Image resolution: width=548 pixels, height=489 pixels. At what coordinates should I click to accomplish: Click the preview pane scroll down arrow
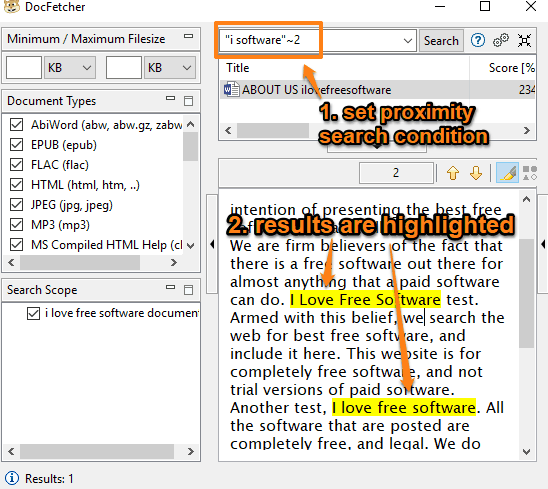click(x=526, y=452)
